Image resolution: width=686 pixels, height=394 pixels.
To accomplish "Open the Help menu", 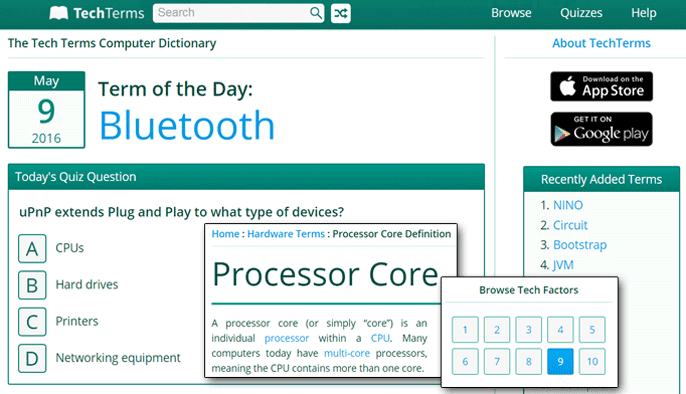I will (x=644, y=13).
